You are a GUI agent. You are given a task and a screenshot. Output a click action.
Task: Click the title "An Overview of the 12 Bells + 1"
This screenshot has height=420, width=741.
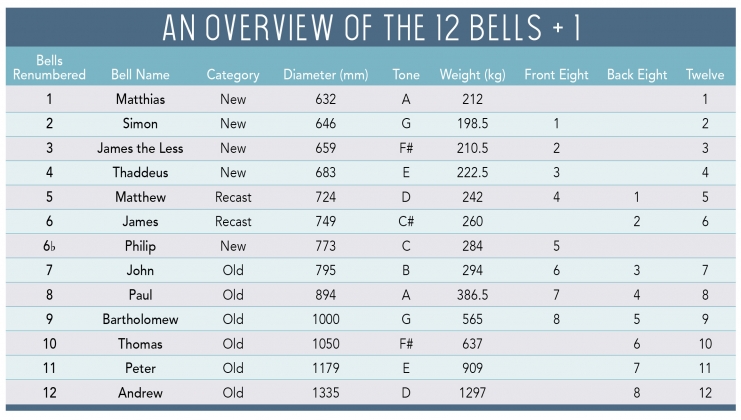tap(370, 28)
